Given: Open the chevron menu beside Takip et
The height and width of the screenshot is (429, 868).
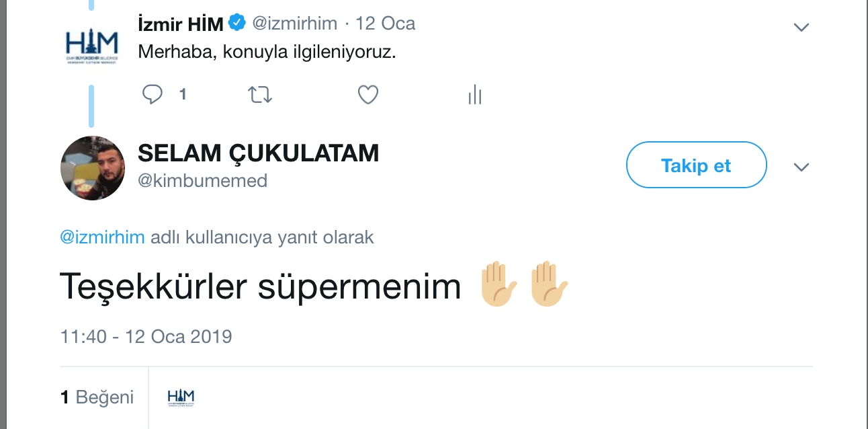Looking at the screenshot, I should click(801, 167).
